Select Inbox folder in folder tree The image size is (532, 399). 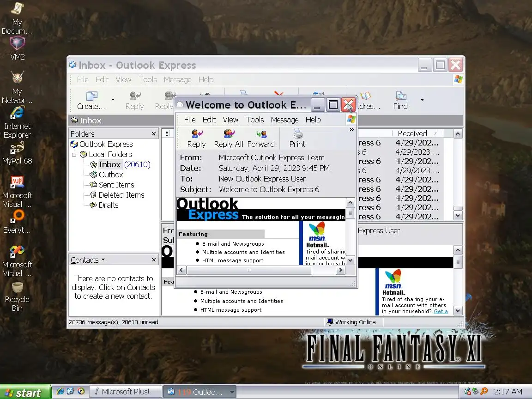tap(109, 164)
